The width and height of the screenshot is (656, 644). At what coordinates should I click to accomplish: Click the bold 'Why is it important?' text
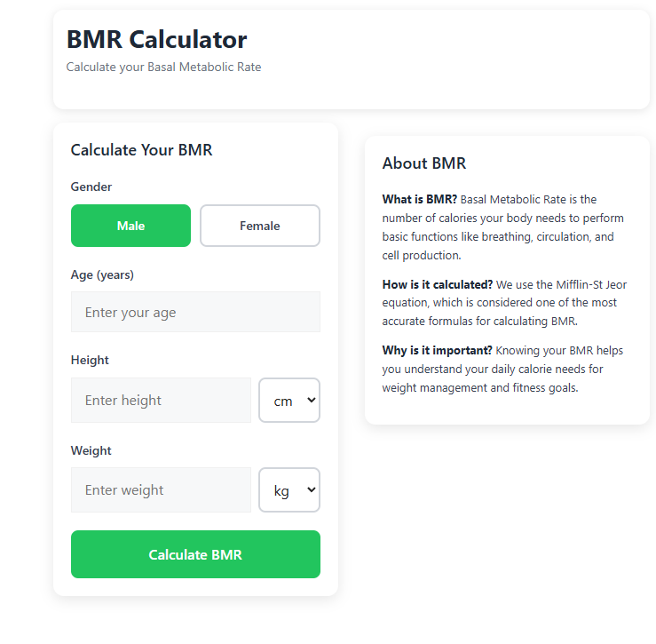pos(437,350)
